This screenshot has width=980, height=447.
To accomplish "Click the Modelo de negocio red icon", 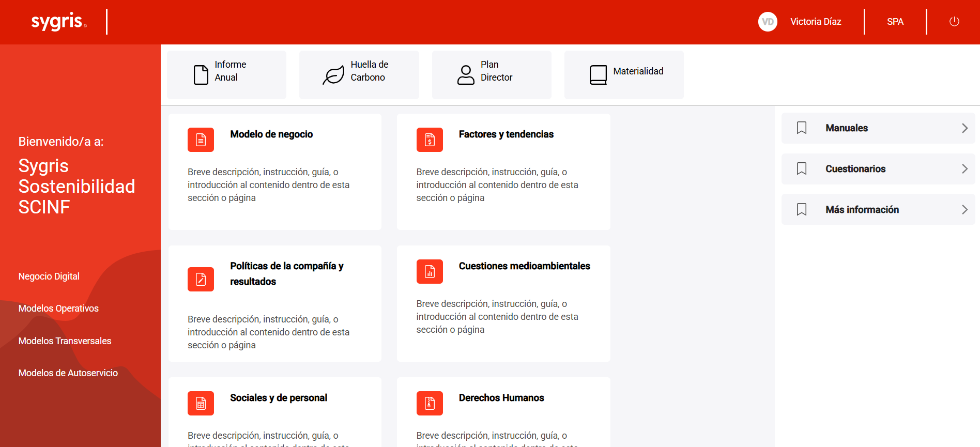I will (201, 140).
